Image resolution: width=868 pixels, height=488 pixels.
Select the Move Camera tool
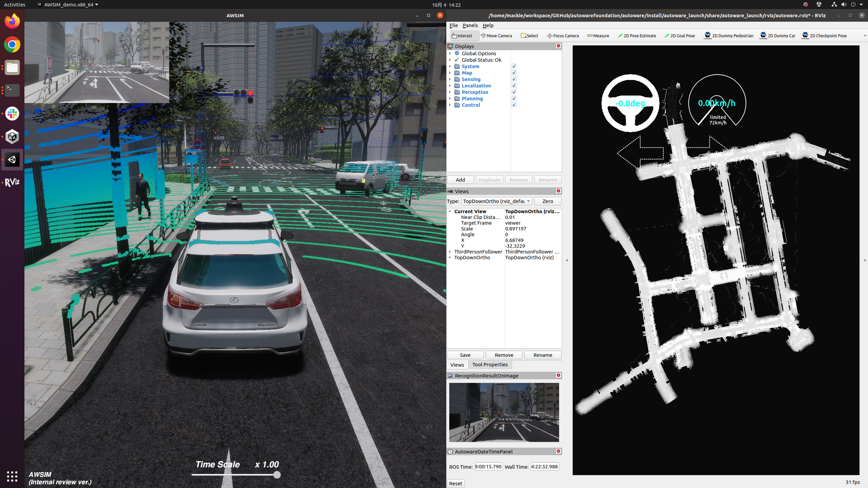496,36
